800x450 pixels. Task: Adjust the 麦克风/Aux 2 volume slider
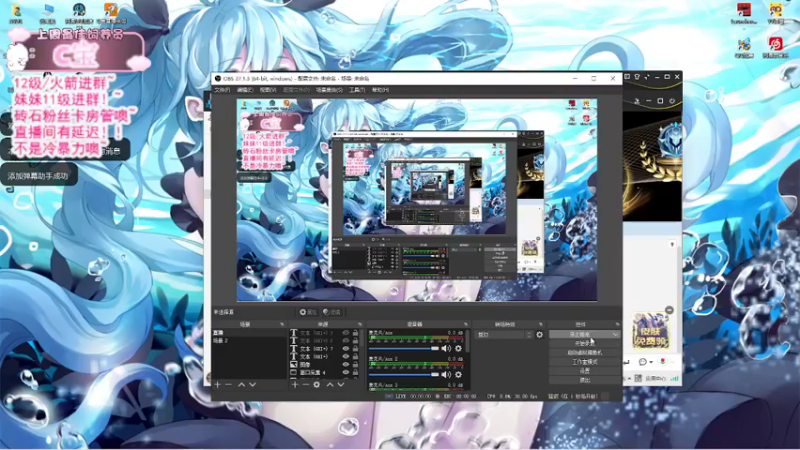pyautogui.click(x=404, y=374)
